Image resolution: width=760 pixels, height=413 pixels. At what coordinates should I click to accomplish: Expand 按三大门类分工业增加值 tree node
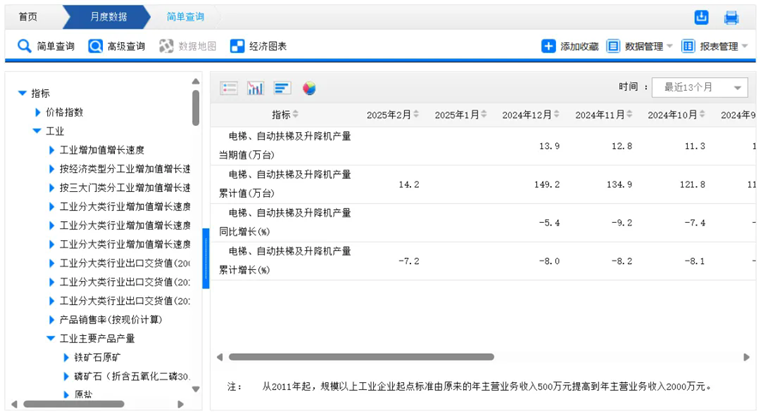click(51, 188)
